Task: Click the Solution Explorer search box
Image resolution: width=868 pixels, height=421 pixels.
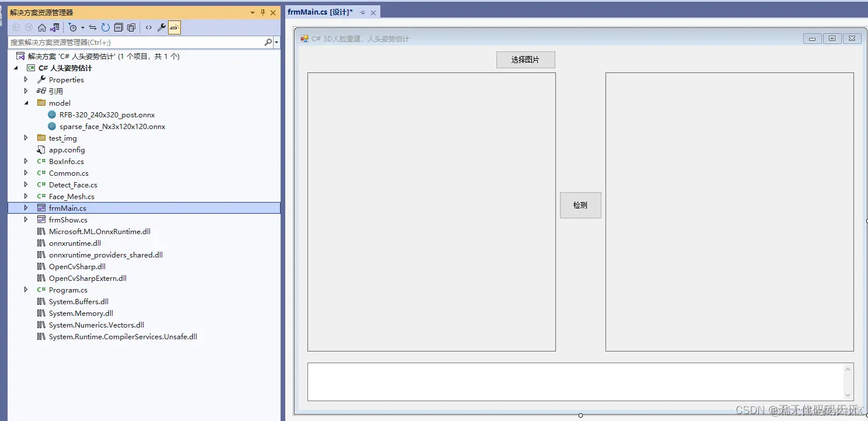Action: (135, 42)
